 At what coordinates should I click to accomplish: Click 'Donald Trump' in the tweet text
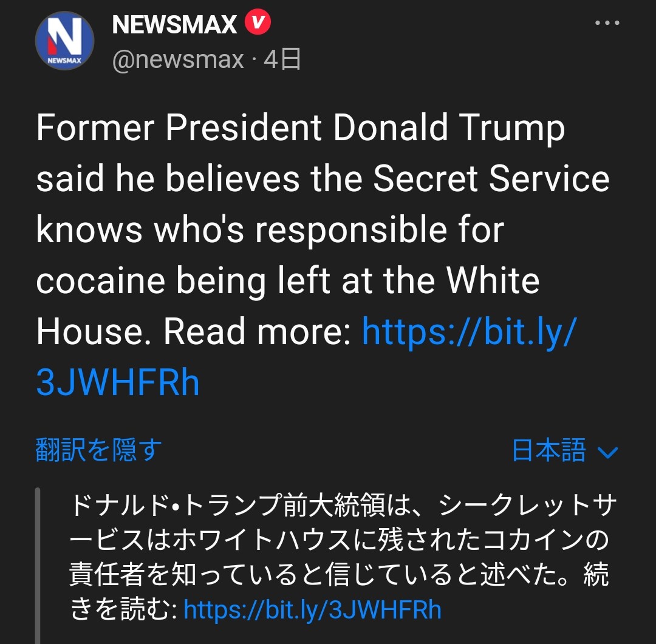(x=449, y=128)
